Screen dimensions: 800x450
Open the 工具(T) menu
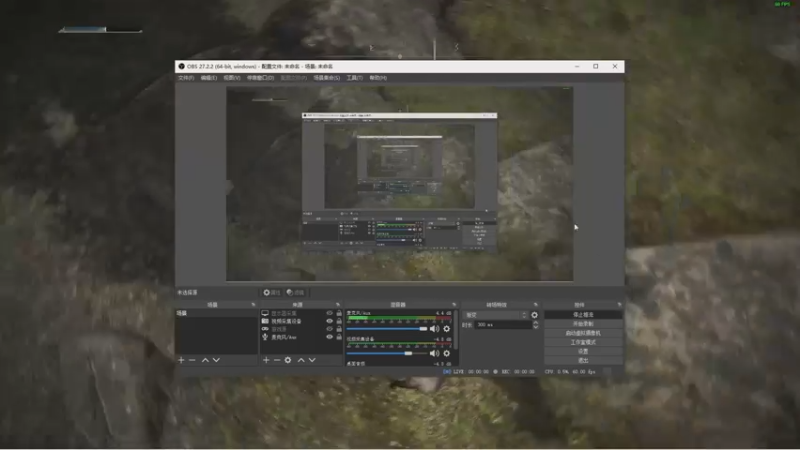[x=355, y=78]
